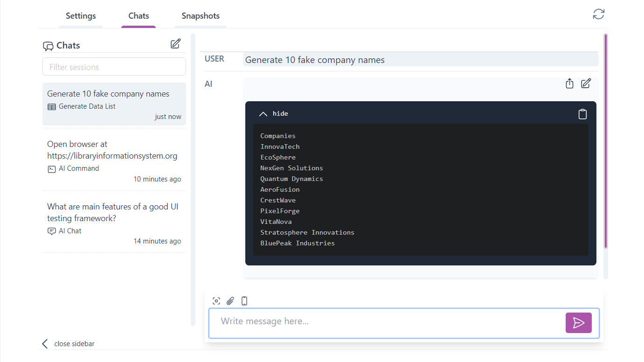Focus the Filter sessions input

(114, 67)
